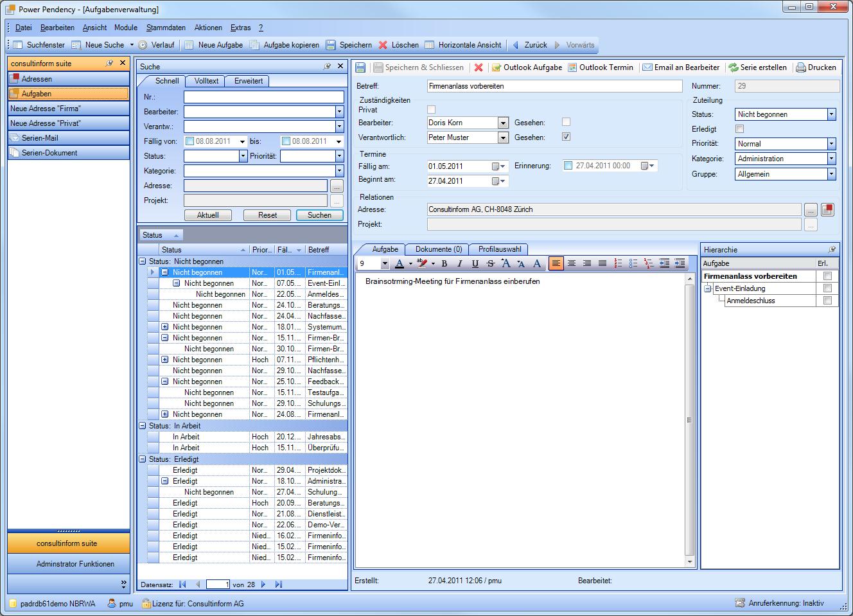Screen dimensions: 853x616
Task: Apply bold formatting in text editor
Action: 444,263
